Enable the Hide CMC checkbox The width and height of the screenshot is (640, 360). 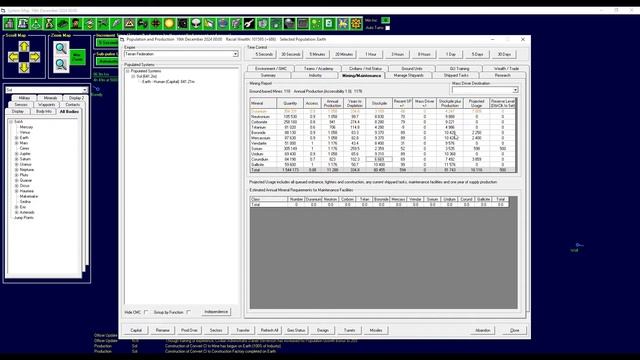146,312
